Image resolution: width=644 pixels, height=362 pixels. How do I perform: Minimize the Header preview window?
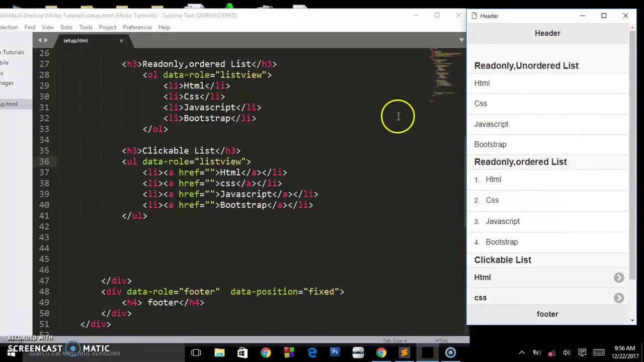coord(583,16)
